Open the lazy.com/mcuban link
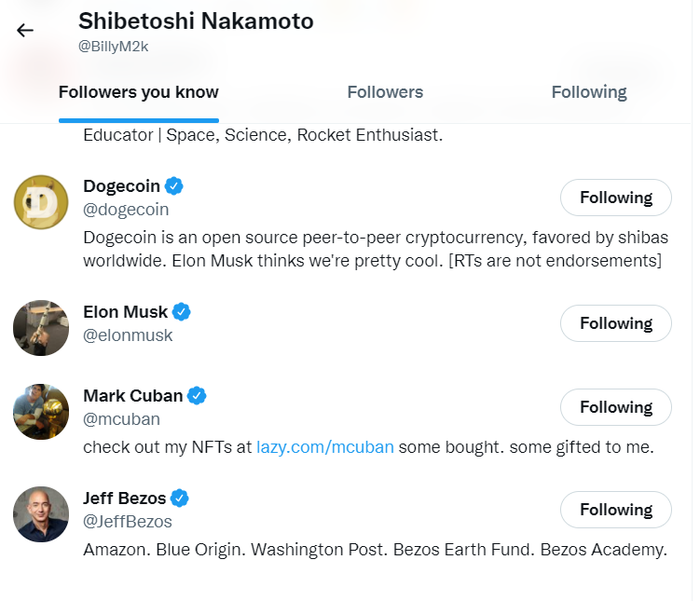 coord(325,447)
